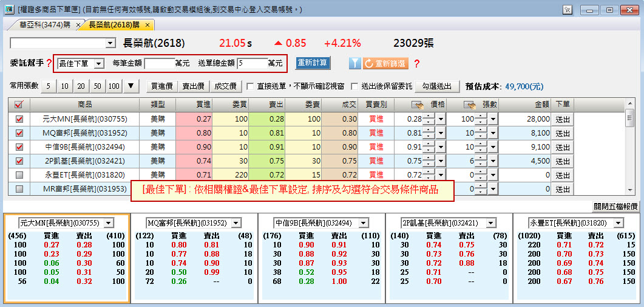This screenshot has width=644, height=307.
Task: Uncheck the 中信9B[長榮航](032494) row checkbox
Action: [19, 147]
